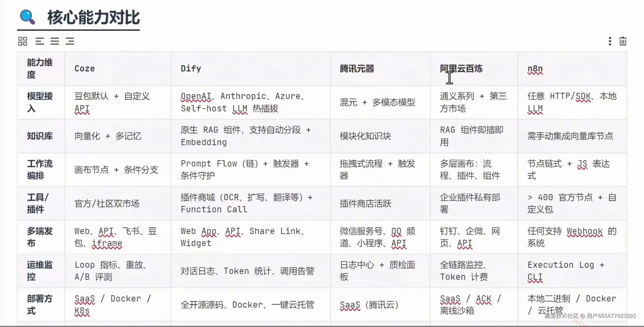644x327 pixels.
Task: Open the table grid layout icon
Action: pos(23,41)
